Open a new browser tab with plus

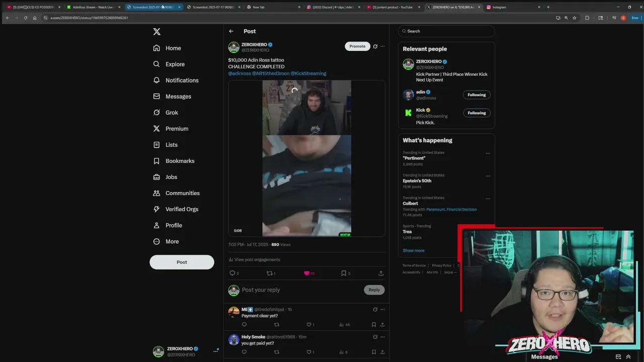548,7
